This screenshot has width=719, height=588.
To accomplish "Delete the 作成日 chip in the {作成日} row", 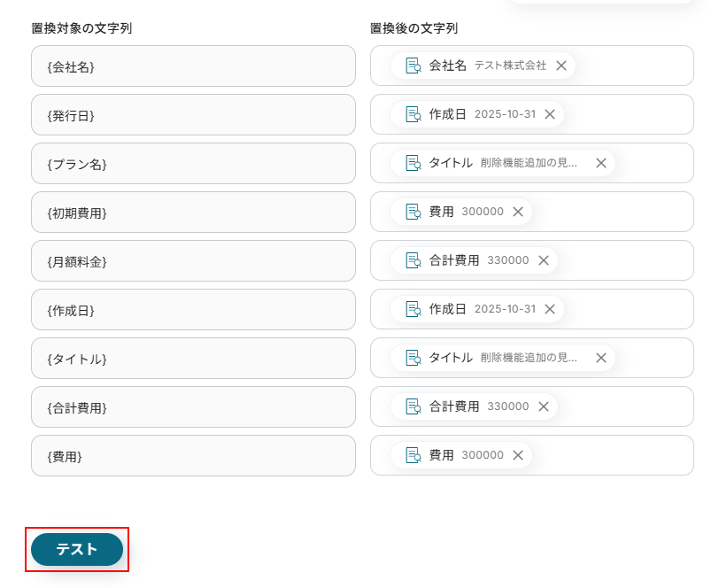I will point(550,309).
